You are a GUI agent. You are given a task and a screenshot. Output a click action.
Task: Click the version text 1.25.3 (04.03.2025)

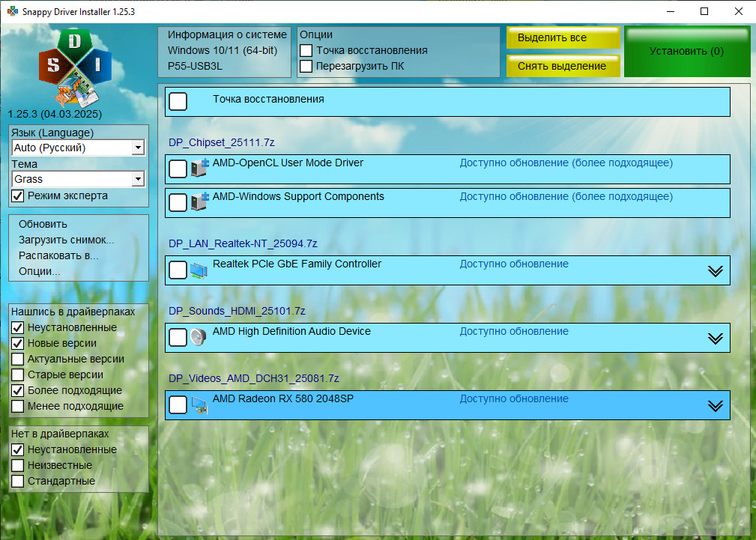pyautogui.click(x=55, y=115)
